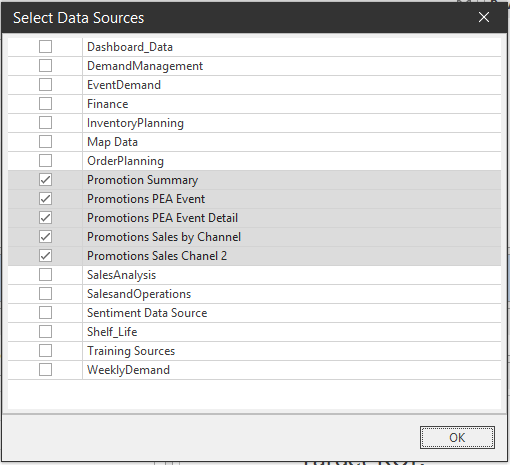The height and width of the screenshot is (465, 510).
Task: Uncheck the Promotions PEA Event checkbox
Action: coord(45,199)
